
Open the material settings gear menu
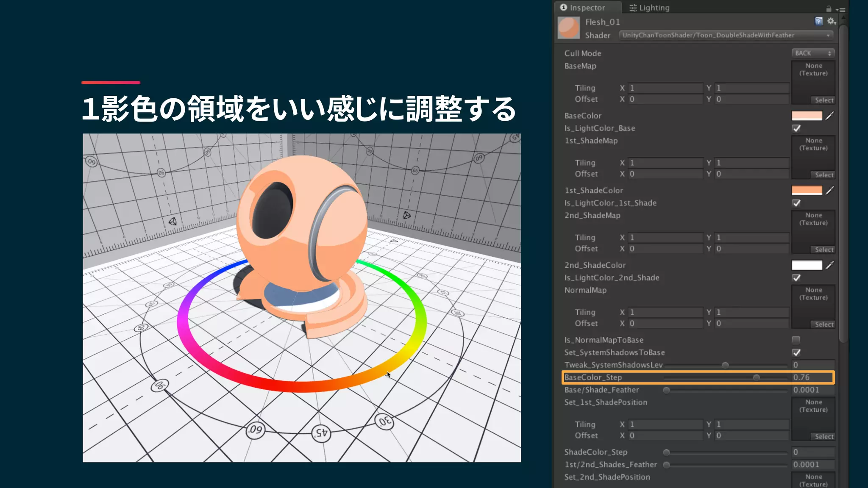(x=831, y=21)
